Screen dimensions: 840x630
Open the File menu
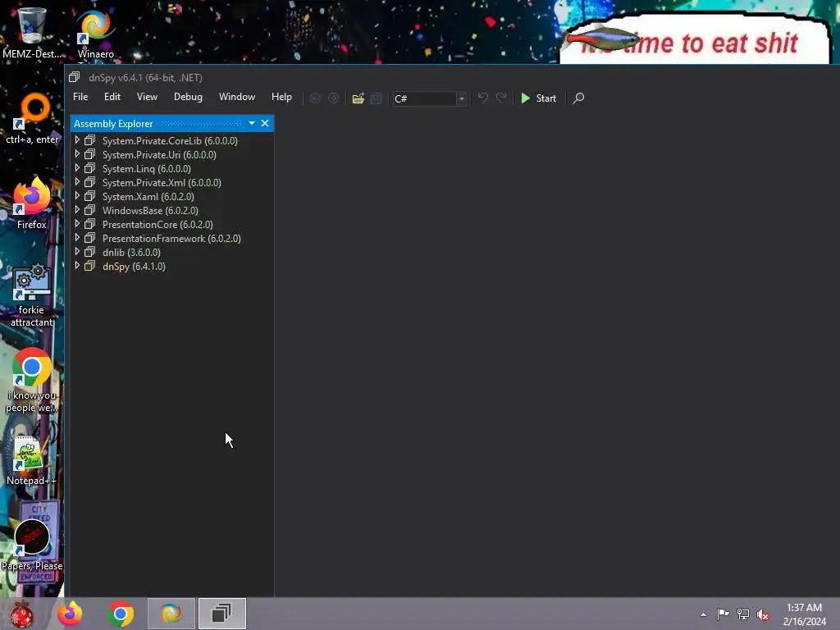pos(80,97)
